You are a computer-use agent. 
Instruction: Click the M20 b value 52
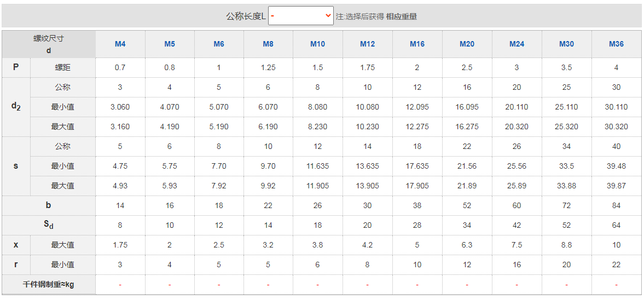click(467, 205)
